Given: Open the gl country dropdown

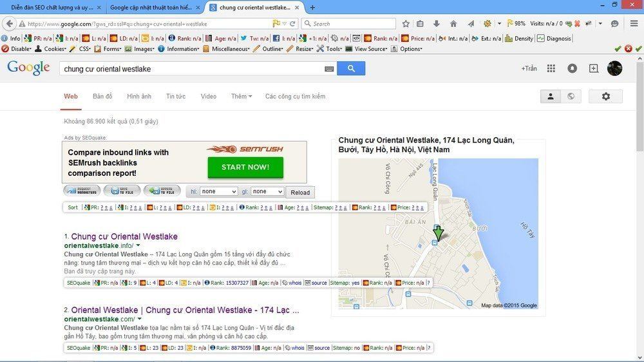Looking at the screenshot, I should (x=267, y=191).
